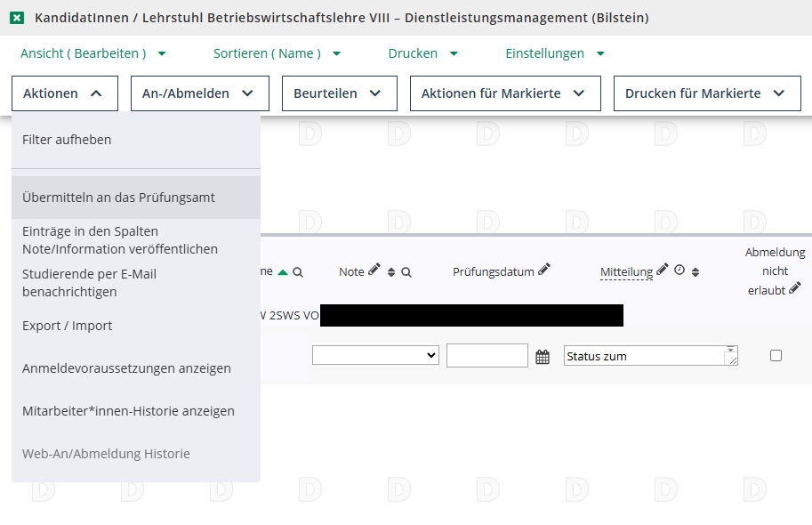Click the pencil icon next to Note
The width and height of the screenshot is (812, 525).
tap(374, 271)
